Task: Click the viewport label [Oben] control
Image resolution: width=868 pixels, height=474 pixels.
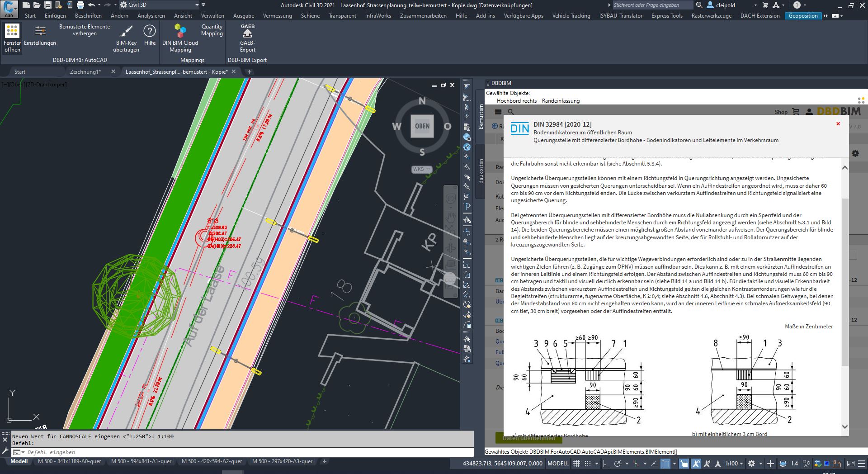Action: point(16,84)
